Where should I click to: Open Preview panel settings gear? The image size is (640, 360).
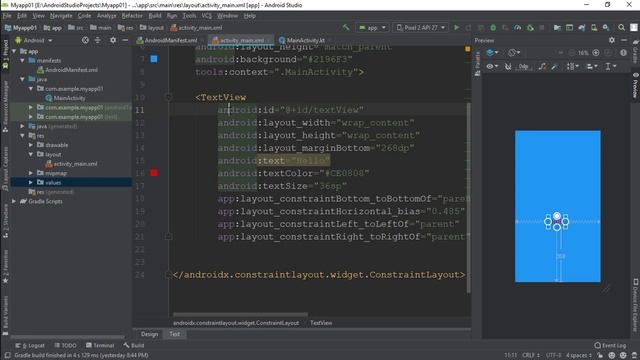pyautogui.click(x=611, y=40)
